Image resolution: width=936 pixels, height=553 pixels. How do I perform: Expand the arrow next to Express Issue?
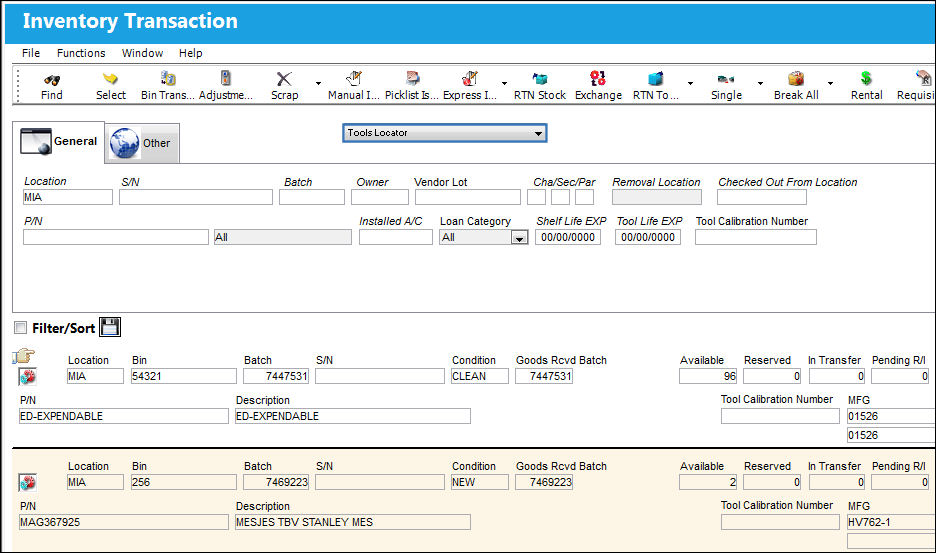(504, 83)
